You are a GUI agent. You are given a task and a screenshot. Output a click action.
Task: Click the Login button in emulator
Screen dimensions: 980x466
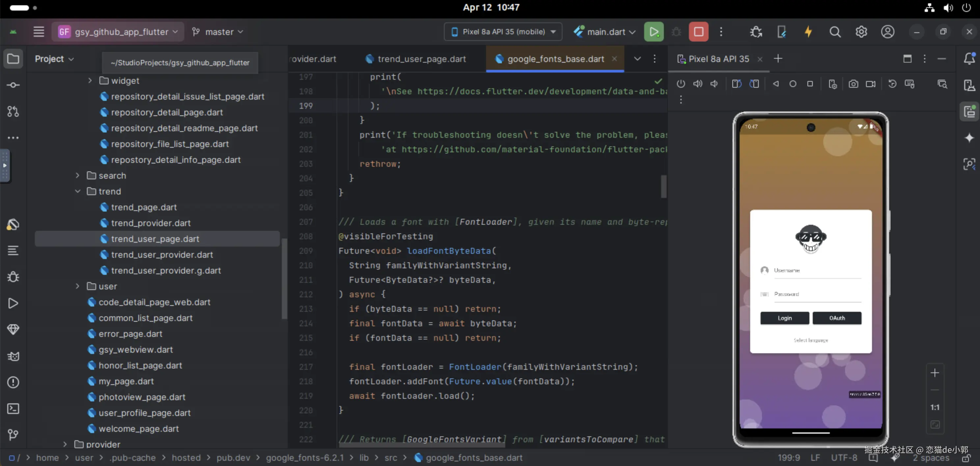[x=784, y=318]
